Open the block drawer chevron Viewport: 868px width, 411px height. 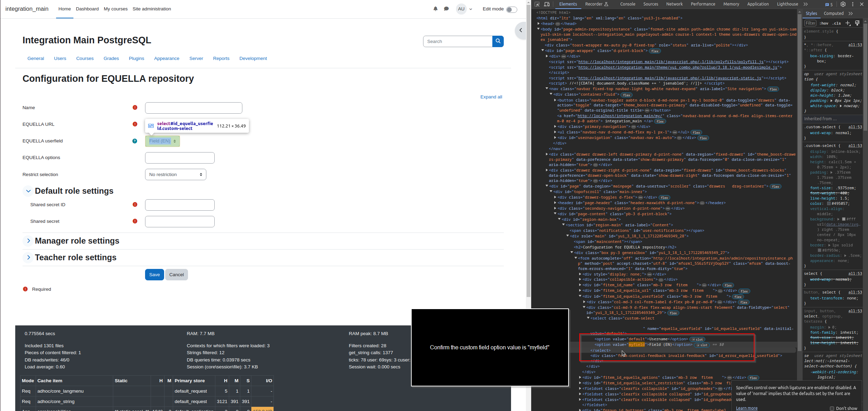pos(520,30)
